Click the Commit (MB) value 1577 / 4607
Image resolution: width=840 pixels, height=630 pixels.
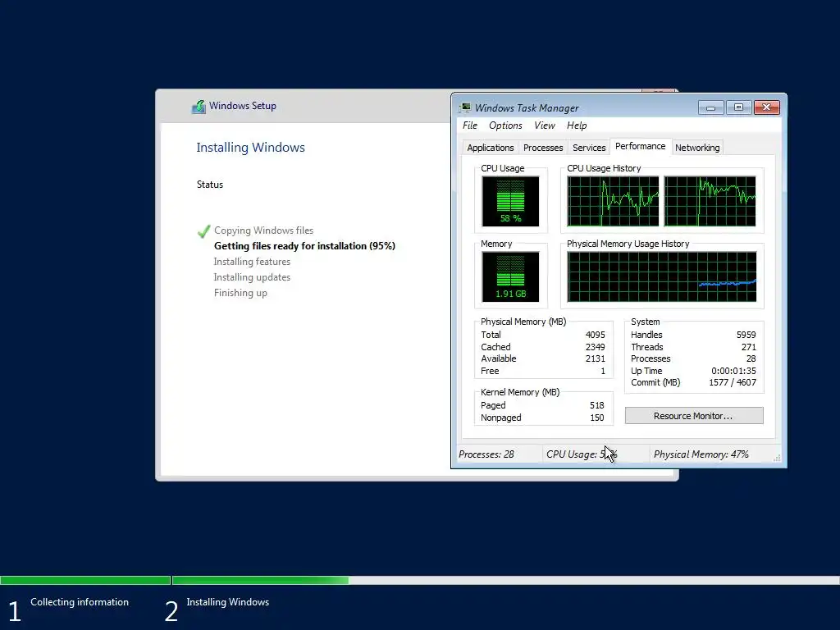733,382
